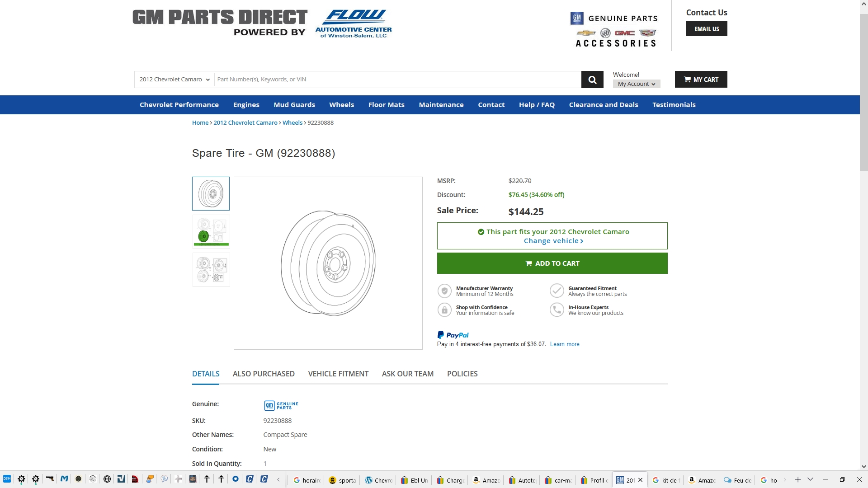Click the Add to Cart button
This screenshot has height=488, width=868.
[552, 263]
